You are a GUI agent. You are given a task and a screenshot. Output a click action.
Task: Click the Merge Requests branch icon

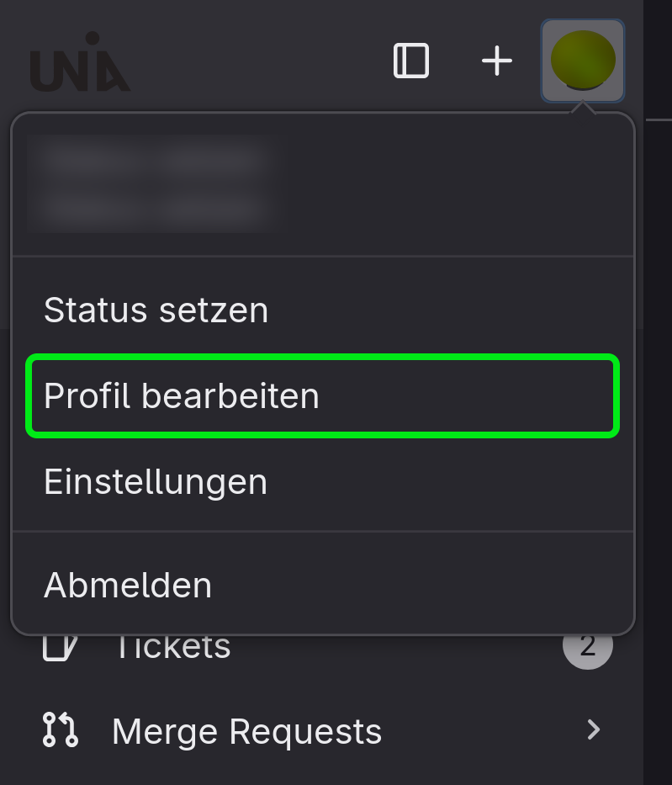60,729
